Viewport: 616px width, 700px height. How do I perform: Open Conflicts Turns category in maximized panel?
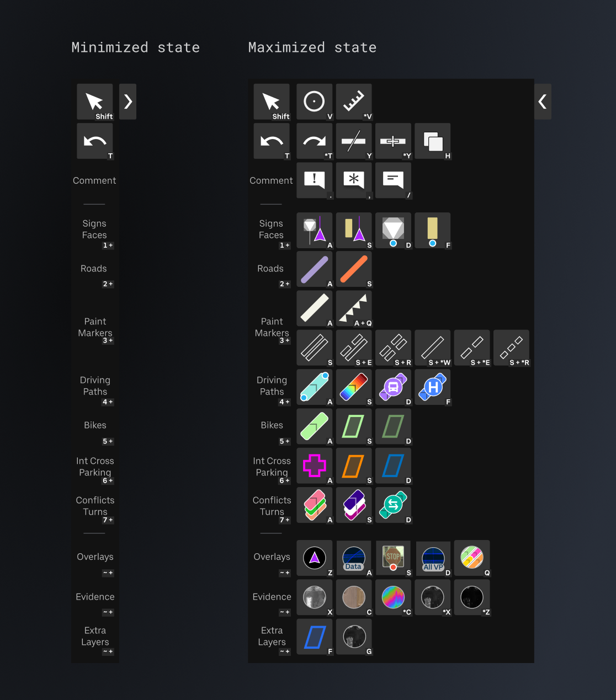[x=272, y=506]
